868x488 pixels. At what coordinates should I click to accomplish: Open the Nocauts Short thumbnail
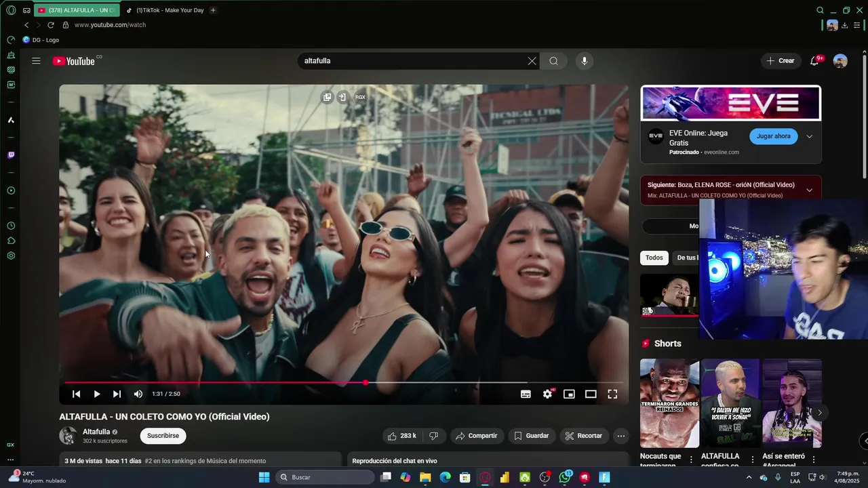click(669, 403)
